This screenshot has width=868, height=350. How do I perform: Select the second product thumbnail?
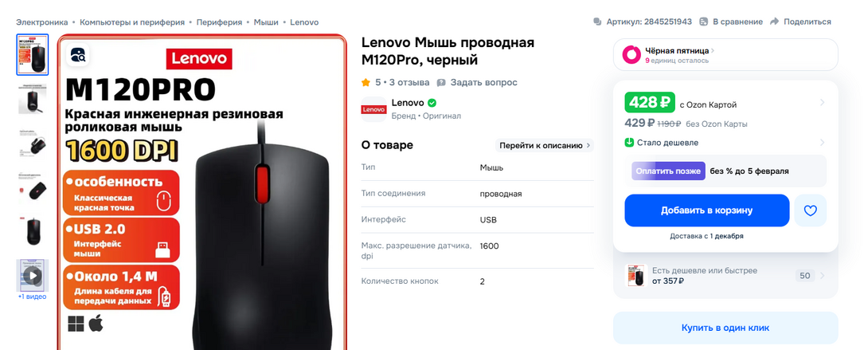coord(33,99)
